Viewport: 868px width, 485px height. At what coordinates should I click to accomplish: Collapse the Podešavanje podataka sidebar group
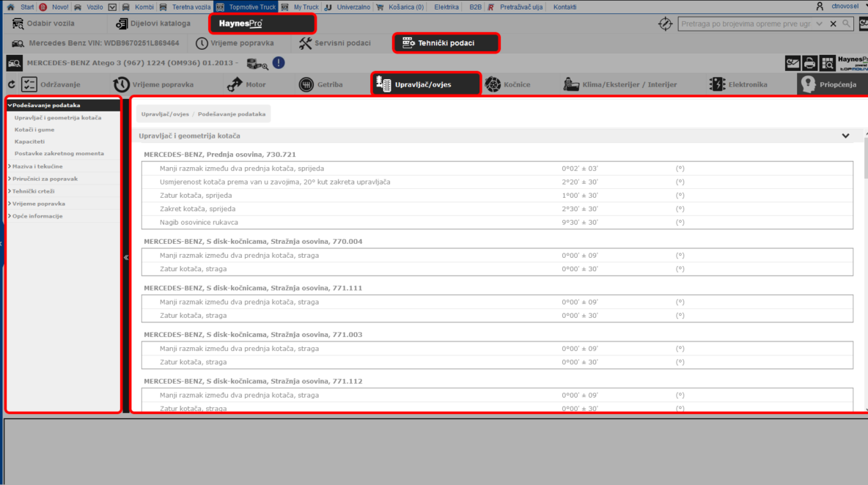tap(63, 105)
